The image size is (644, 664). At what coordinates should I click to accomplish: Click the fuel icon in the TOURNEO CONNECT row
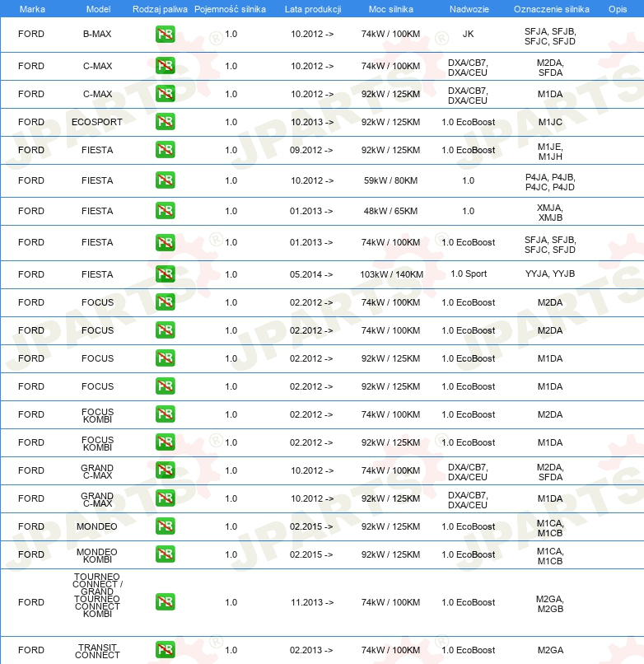(166, 601)
